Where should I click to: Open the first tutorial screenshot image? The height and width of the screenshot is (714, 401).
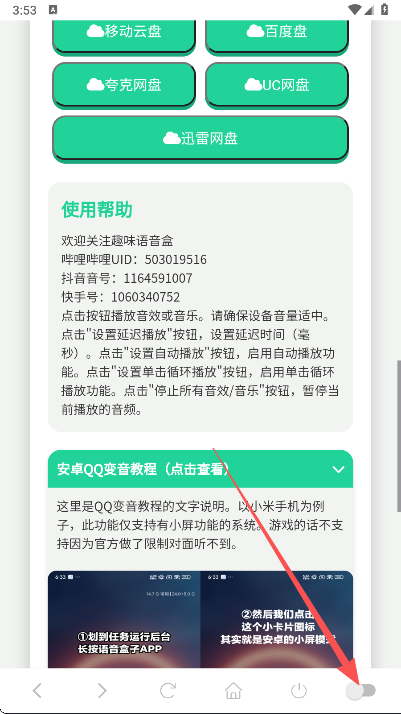[124, 619]
